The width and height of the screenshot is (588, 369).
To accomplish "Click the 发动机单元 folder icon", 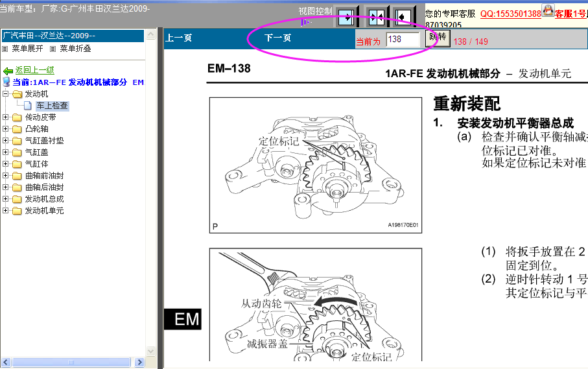I will 17,211.
